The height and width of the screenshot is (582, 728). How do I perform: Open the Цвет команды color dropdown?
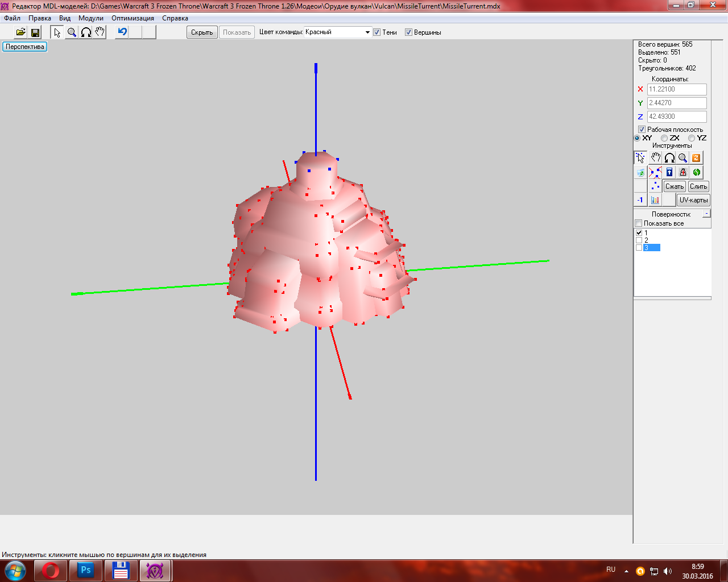pyautogui.click(x=367, y=32)
